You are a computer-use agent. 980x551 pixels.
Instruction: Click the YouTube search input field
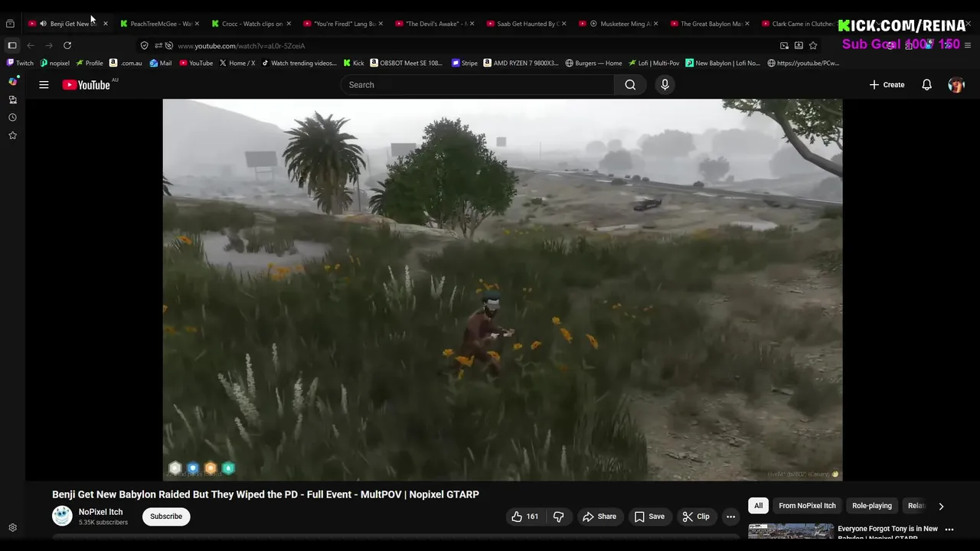click(x=477, y=85)
